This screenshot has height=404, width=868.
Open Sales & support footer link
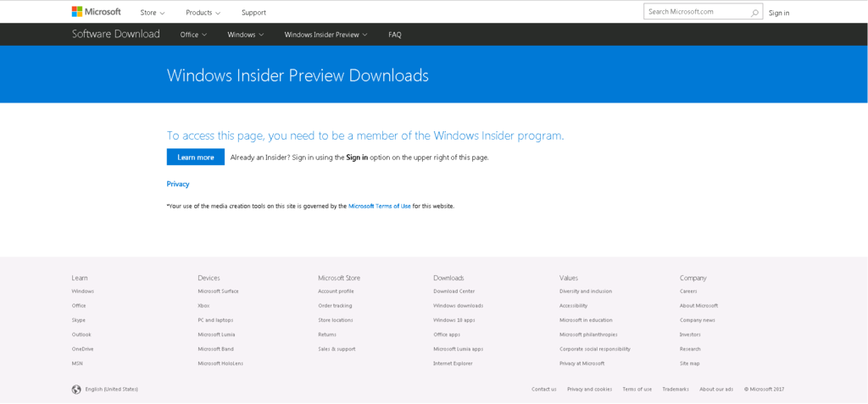(x=337, y=349)
